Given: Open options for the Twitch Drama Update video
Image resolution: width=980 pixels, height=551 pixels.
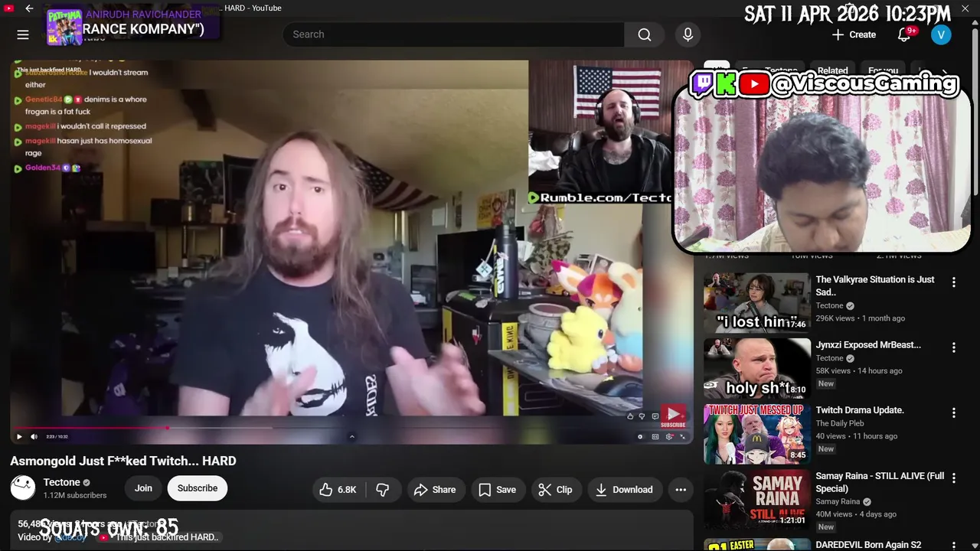Looking at the screenshot, I should click(x=954, y=413).
